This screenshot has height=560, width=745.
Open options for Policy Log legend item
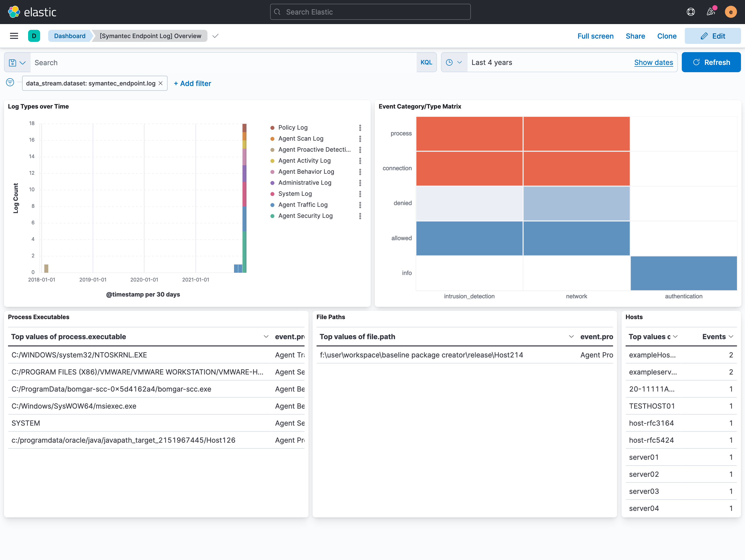point(360,128)
